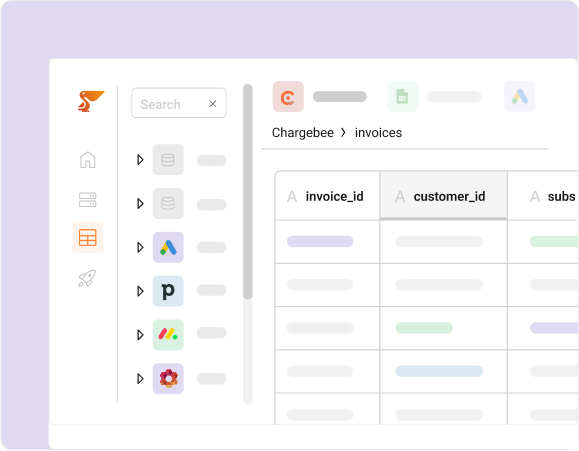Click the source list vertical scrollbar
Screen dimensions: 579x451
248,192
